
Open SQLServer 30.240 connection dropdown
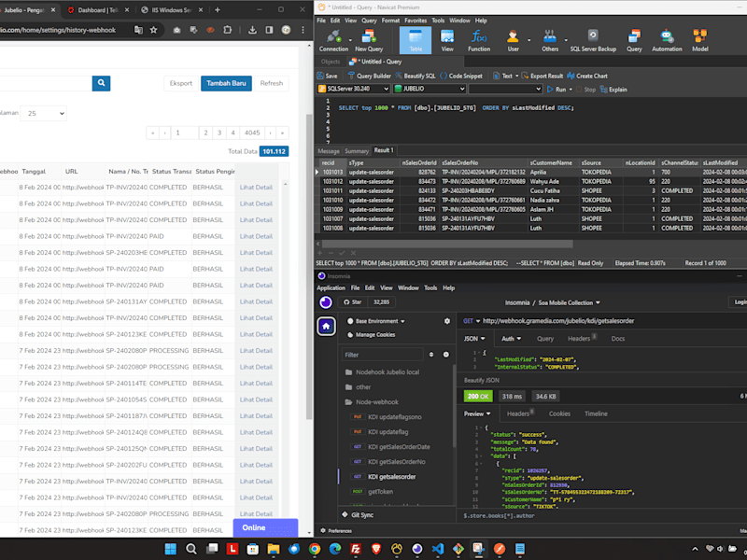point(353,89)
